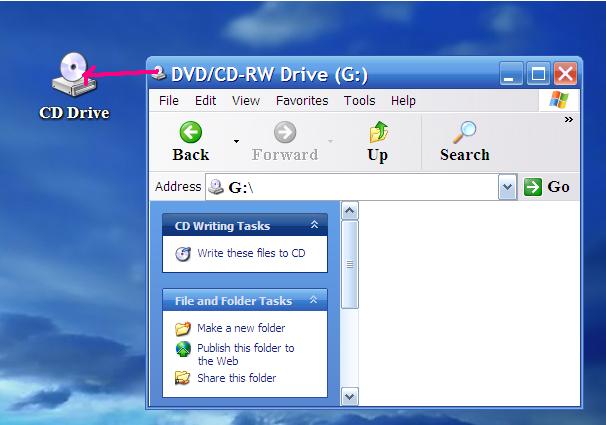Image resolution: width=606 pixels, height=425 pixels.
Task: Click the File and Folder Tasks header text
Action: (233, 301)
